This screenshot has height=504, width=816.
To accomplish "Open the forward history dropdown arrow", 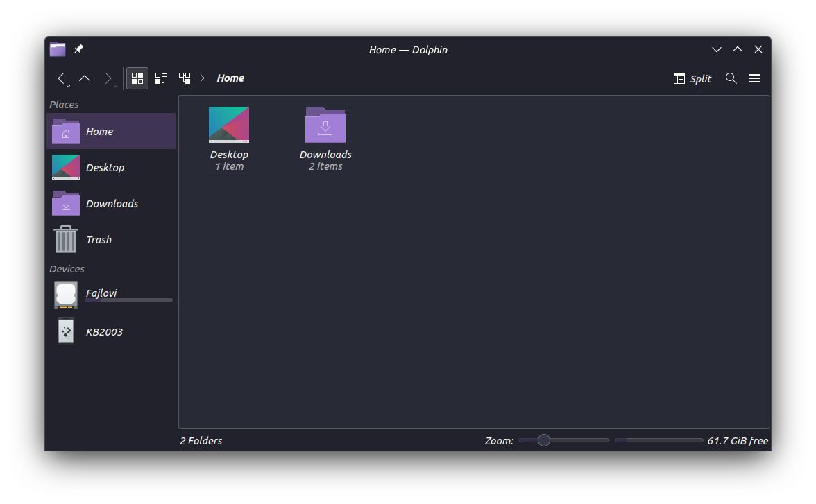I will (x=115, y=87).
